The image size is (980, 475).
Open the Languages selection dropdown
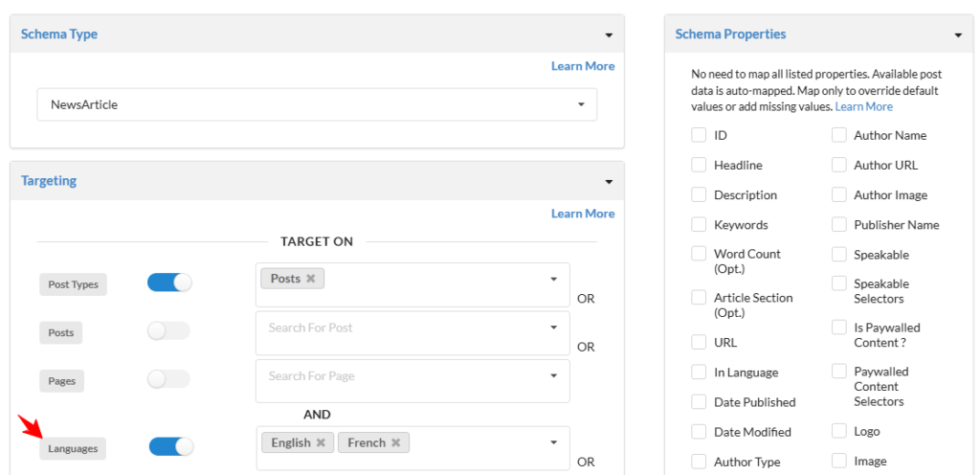coord(553,442)
